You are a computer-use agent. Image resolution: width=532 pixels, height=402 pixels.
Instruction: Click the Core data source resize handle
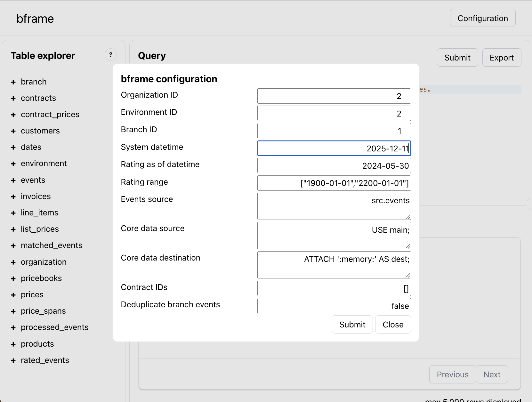coord(408,246)
